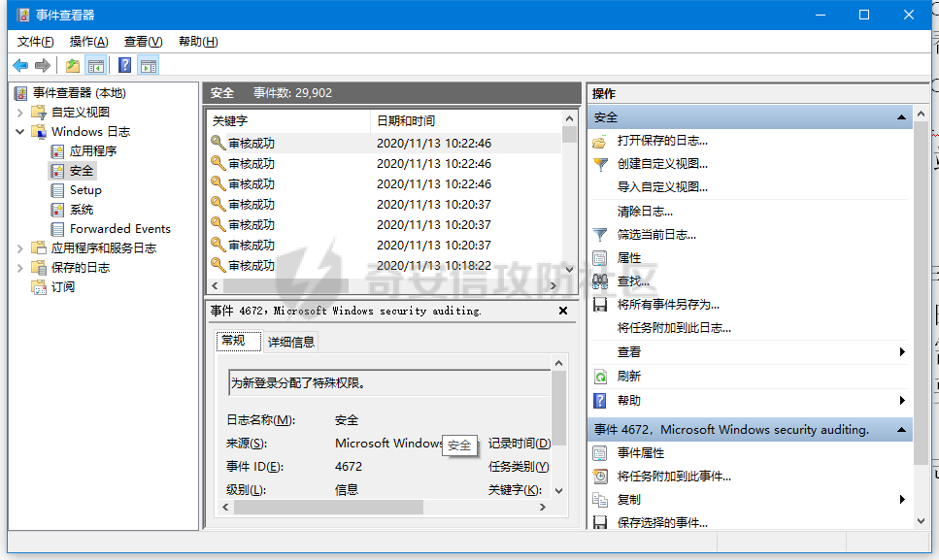The width and height of the screenshot is (939, 560).
Task: Click the 筛选当前日志 filter funnel icon
Action: [600, 235]
